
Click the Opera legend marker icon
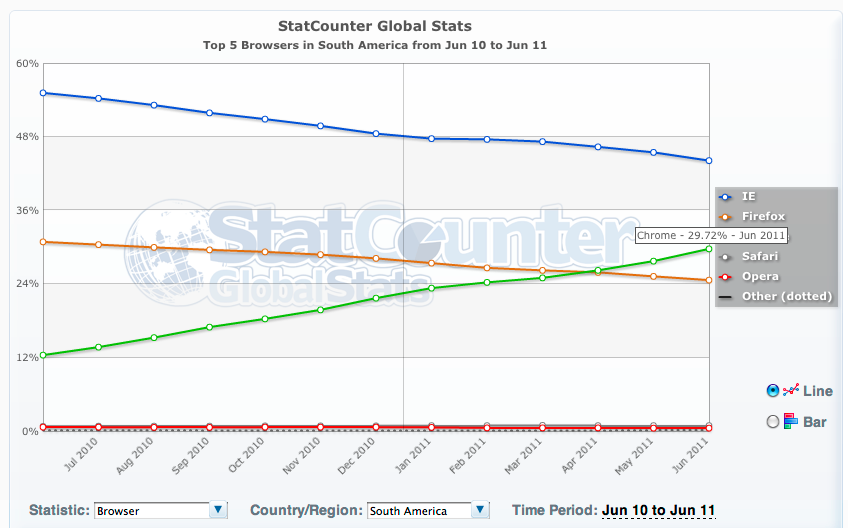click(x=727, y=276)
